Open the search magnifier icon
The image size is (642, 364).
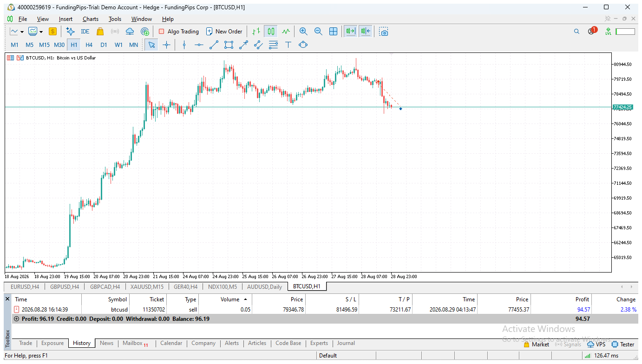pos(576,32)
